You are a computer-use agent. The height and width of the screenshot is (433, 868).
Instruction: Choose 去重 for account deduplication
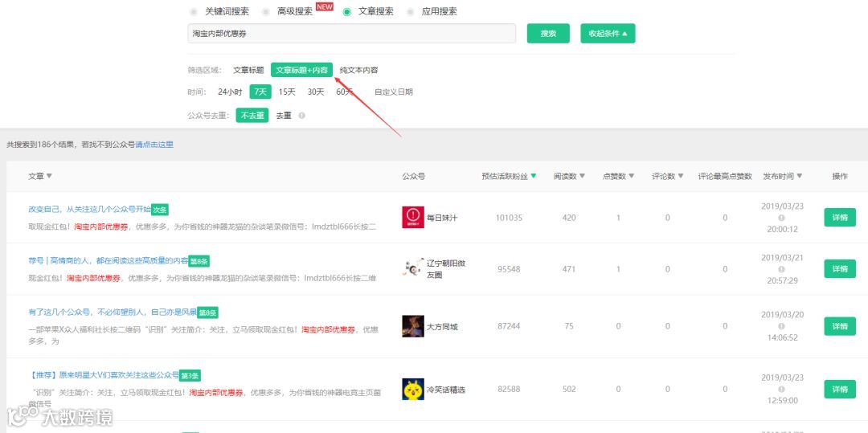284,116
